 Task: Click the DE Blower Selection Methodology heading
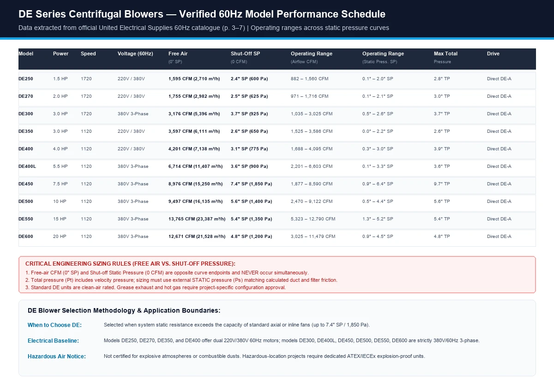pos(124,310)
